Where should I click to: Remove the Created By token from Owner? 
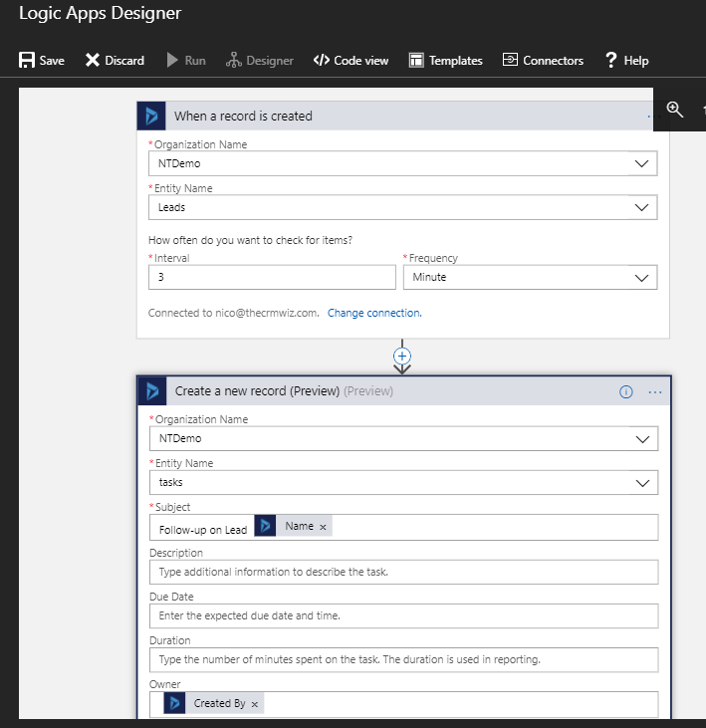(255, 704)
